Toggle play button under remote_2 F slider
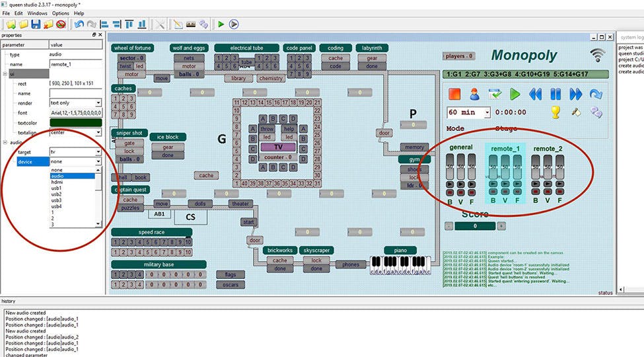Screen dimensions: 644x357 (559, 184)
